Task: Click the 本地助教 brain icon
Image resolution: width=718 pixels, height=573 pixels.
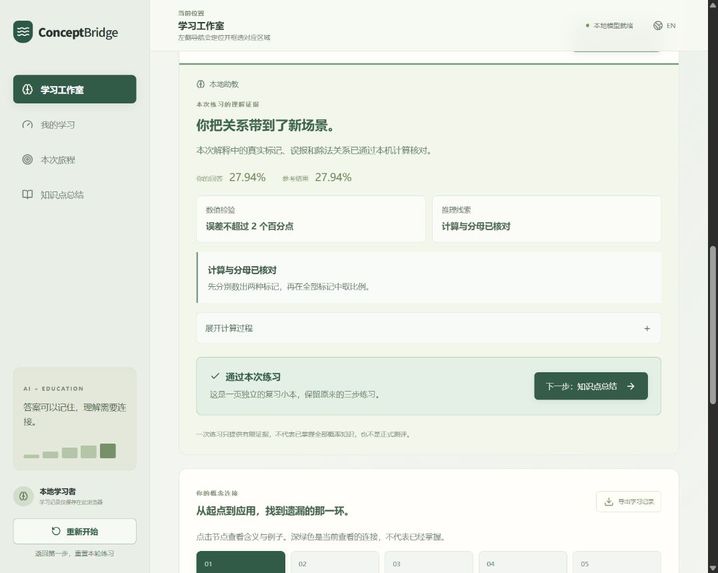Action: [201, 84]
